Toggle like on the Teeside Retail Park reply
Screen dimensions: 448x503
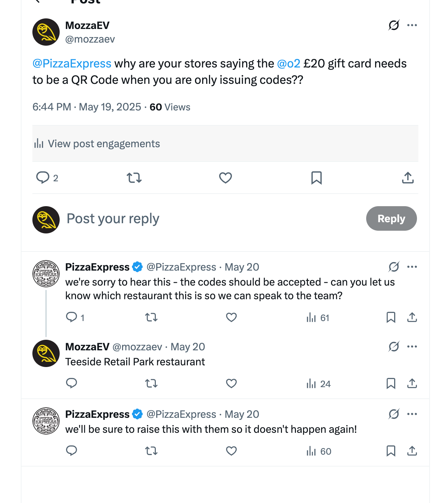231,383
